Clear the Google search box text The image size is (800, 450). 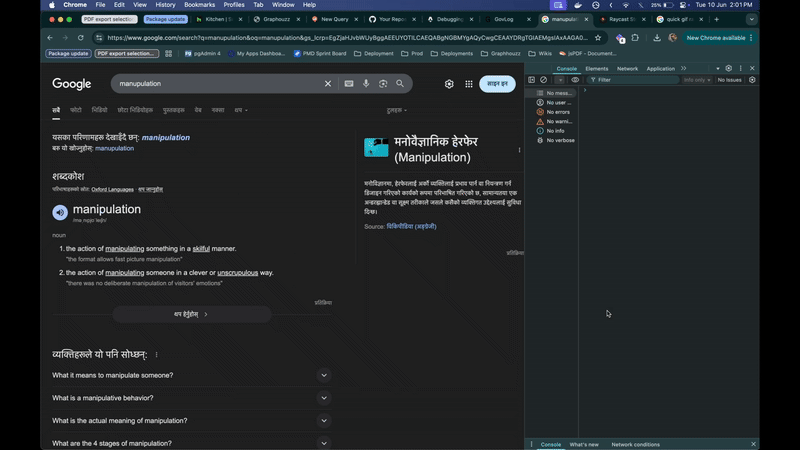click(328, 84)
